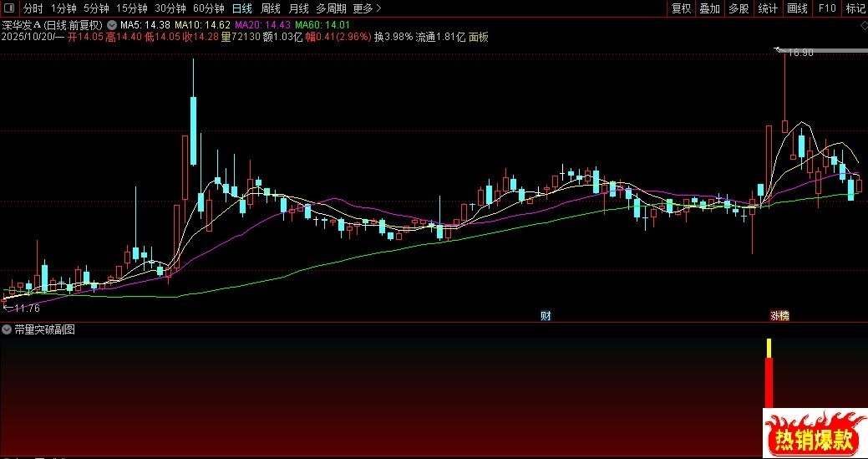Click the 涨榜 event marker

click(780, 315)
